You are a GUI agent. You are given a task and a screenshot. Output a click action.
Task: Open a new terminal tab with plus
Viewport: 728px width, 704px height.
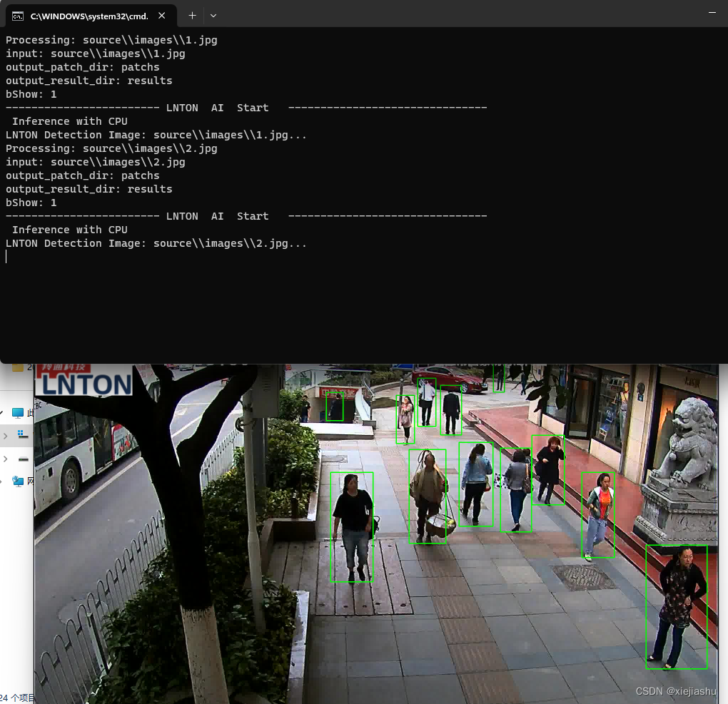192,16
